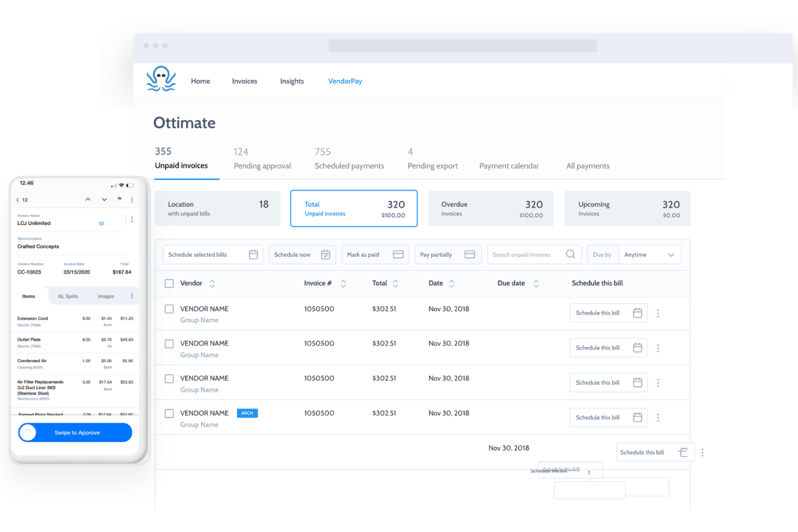Check the third VENDOR NAME row checkbox
Image resolution: width=798 pixels, height=532 pixels.
[169, 379]
